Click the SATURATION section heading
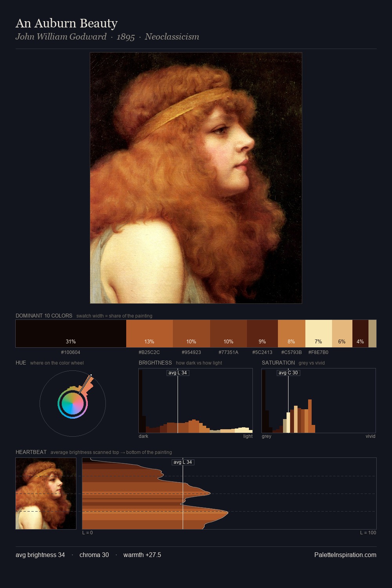This screenshot has width=392, height=588. [278, 363]
